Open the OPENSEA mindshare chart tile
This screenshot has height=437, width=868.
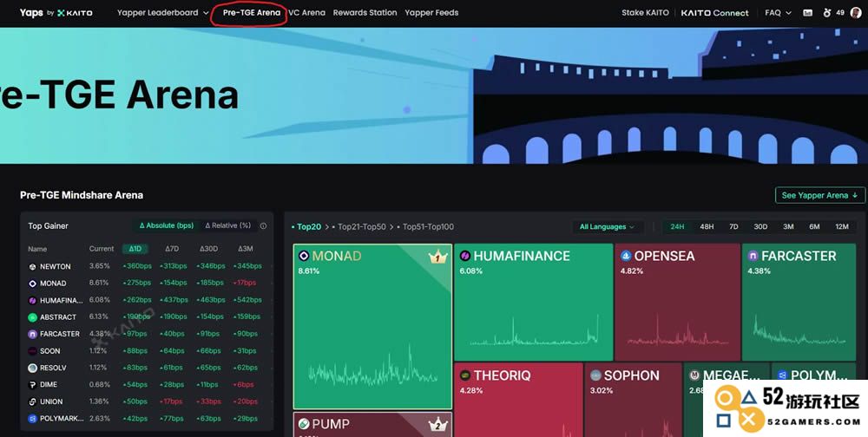coord(678,302)
